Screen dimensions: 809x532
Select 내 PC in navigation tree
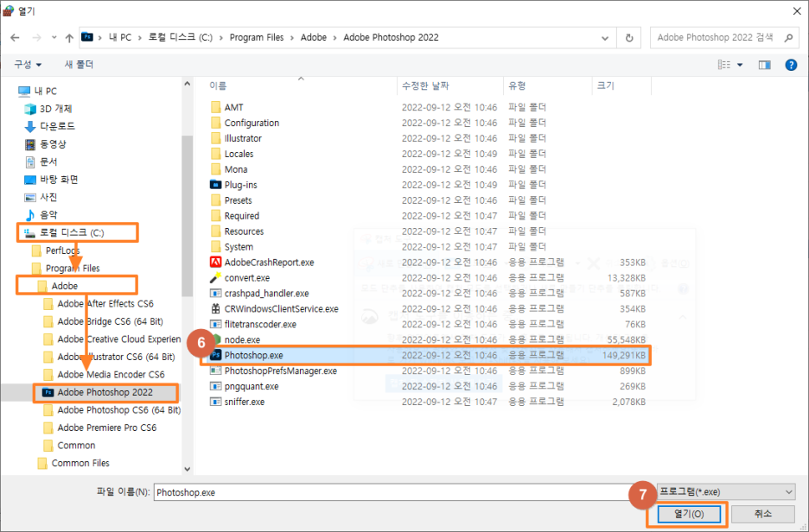[38, 92]
